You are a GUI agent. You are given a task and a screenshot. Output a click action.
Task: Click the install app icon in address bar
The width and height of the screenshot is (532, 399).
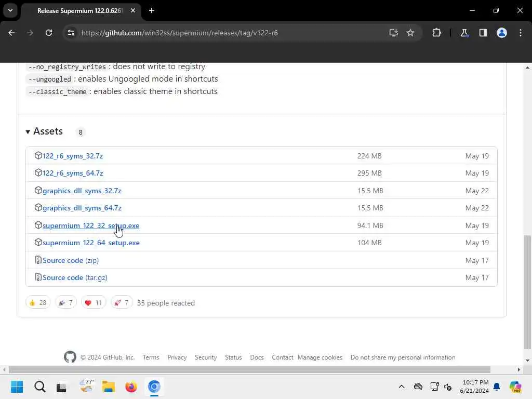point(394,33)
